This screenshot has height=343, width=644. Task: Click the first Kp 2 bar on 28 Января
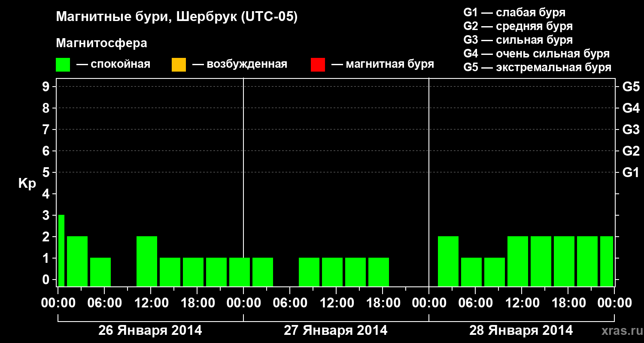tap(448, 261)
